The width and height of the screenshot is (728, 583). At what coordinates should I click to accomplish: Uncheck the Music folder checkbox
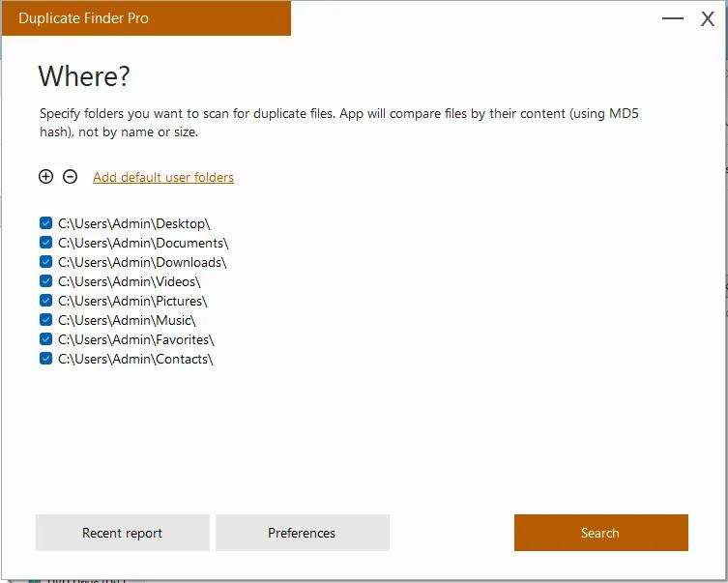pyautogui.click(x=45, y=320)
